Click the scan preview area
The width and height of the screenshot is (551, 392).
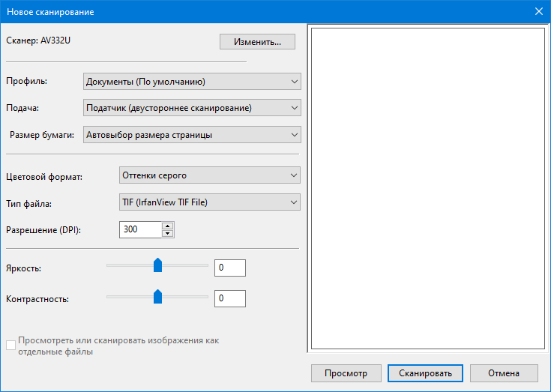[x=428, y=189]
